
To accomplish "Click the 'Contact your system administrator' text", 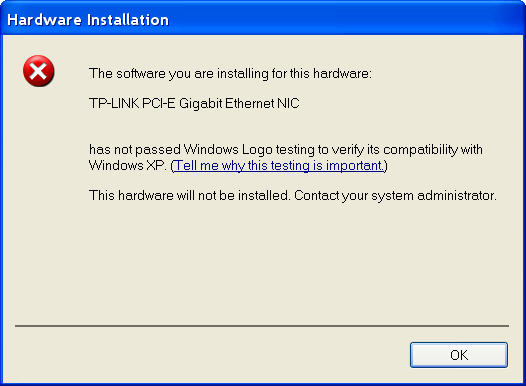I will click(x=395, y=196).
